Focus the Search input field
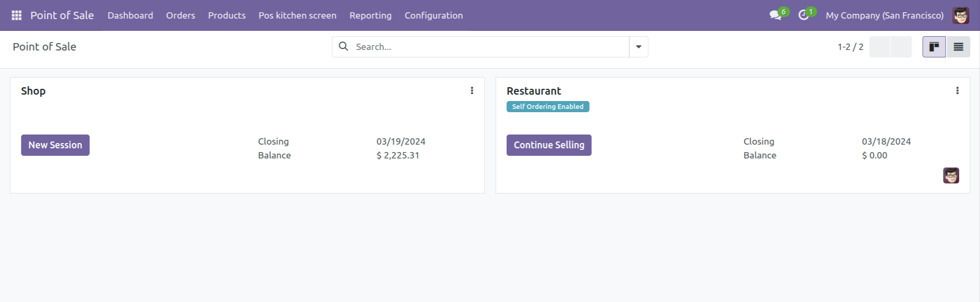 point(489,47)
